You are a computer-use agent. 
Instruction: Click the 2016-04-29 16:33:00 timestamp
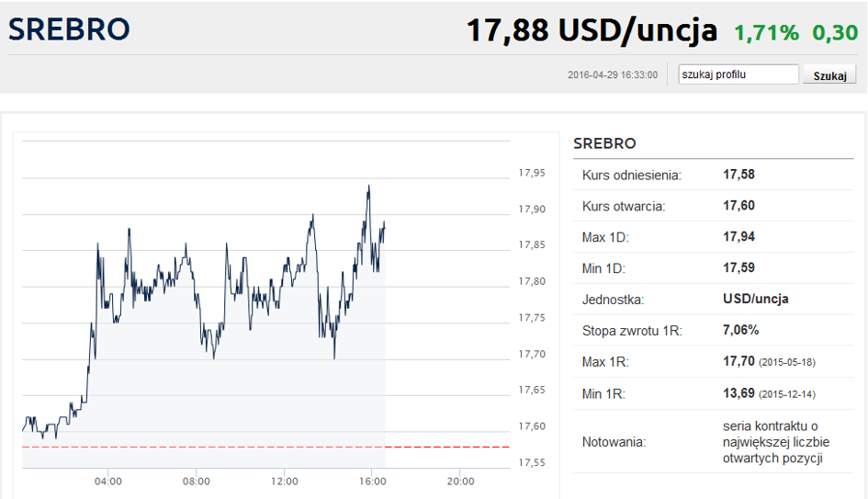(x=613, y=74)
